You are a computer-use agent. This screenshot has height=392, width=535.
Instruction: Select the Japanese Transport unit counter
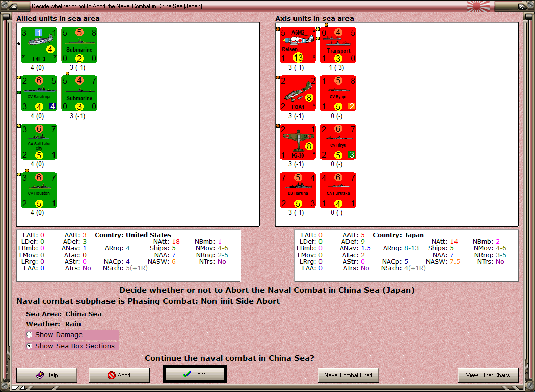338,45
